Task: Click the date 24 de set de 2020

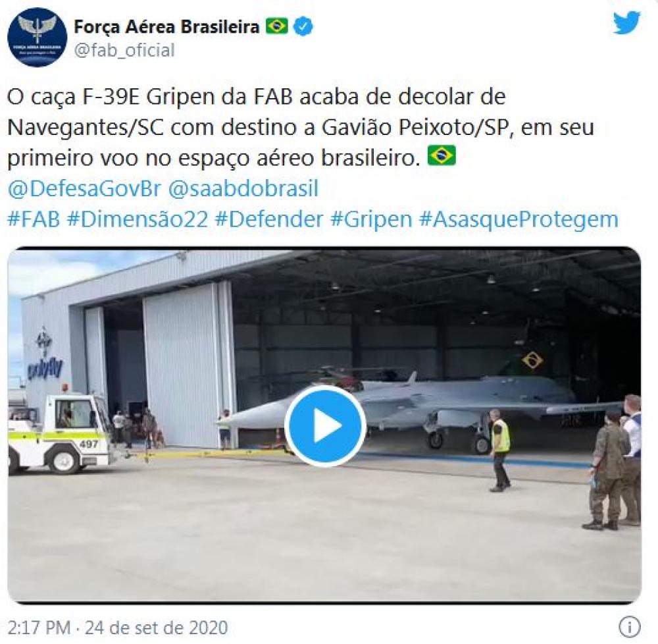Action: click(x=157, y=628)
